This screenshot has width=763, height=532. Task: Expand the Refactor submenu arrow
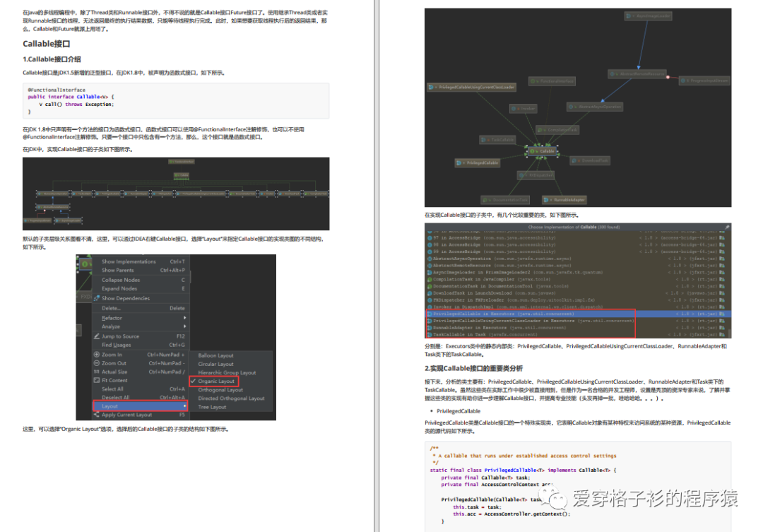(x=184, y=317)
